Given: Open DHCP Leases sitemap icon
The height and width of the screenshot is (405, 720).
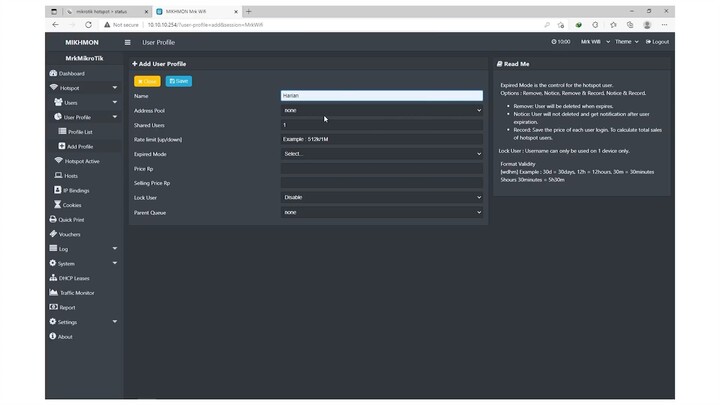Looking at the screenshot, I should click(x=53, y=278).
